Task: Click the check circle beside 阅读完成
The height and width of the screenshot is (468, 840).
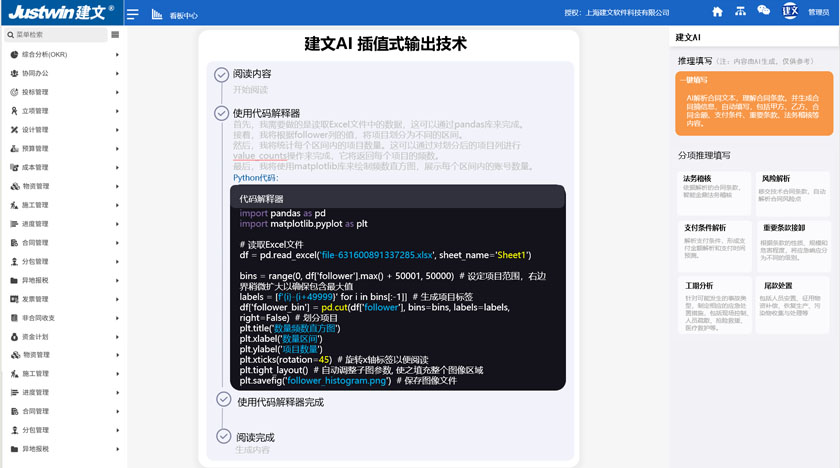Action: [x=222, y=437]
